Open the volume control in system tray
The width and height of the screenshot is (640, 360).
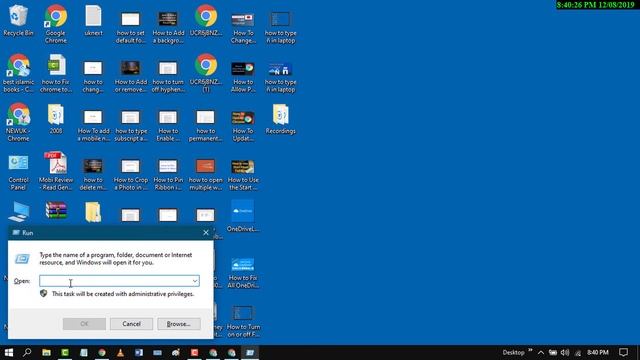(565, 352)
